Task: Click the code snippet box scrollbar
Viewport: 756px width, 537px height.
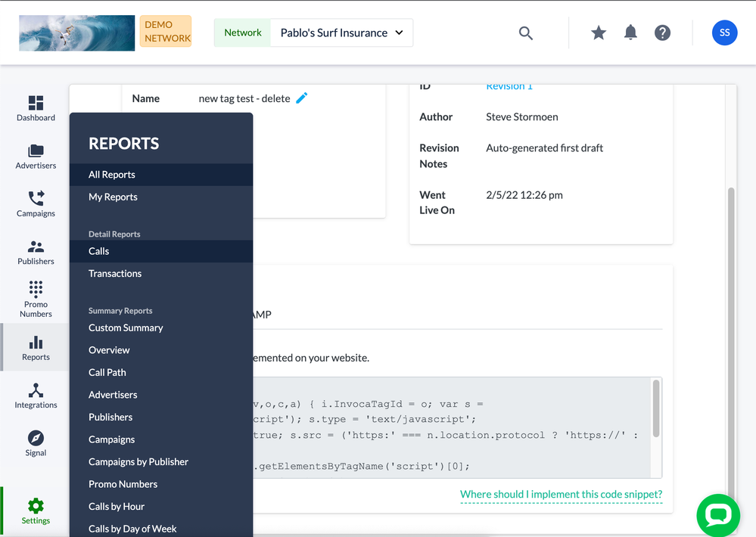Action: point(655,408)
